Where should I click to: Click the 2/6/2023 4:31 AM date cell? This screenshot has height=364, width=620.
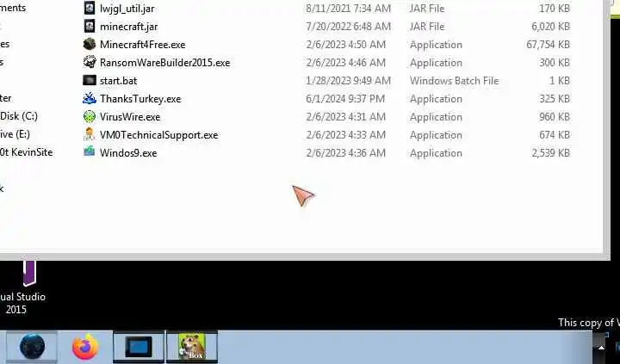click(x=345, y=117)
